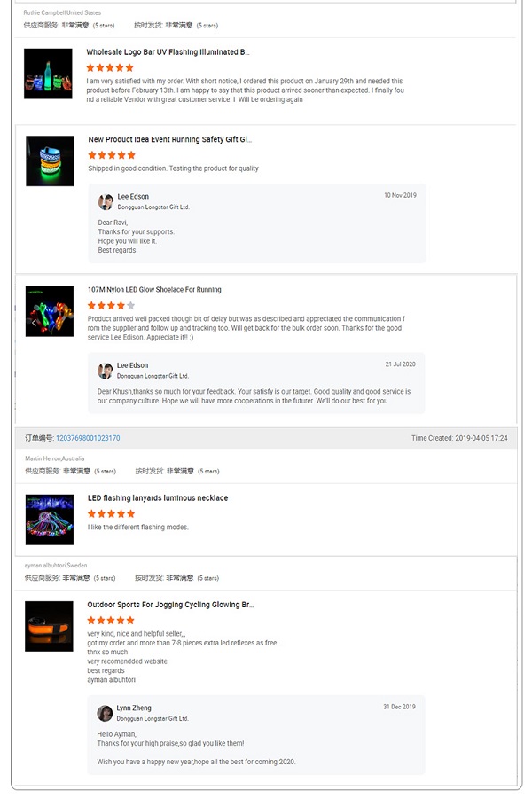Open Outdoor Sports For Jogging Cycling title
Viewport: 532px width, 798px height.
click(x=170, y=605)
